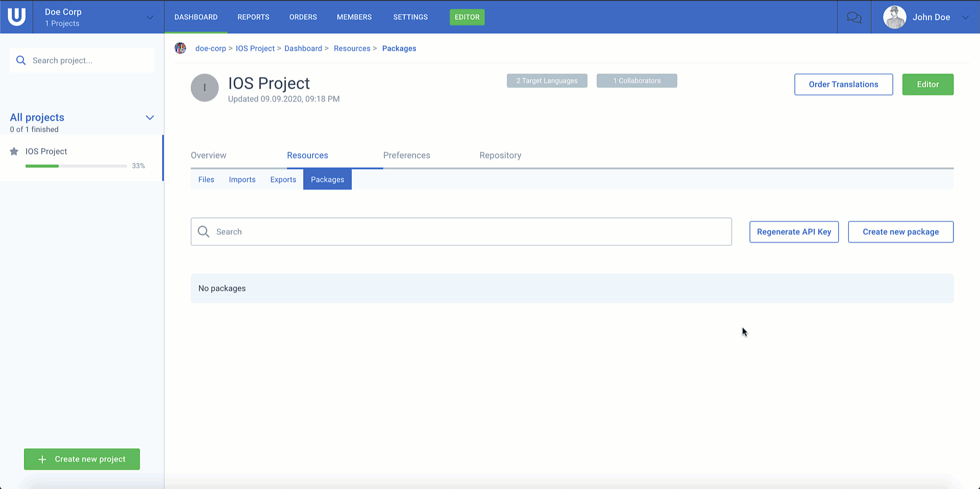This screenshot has width=980, height=489.
Task: Collapse the All projects list chevron
Action: tap(150, 118)
